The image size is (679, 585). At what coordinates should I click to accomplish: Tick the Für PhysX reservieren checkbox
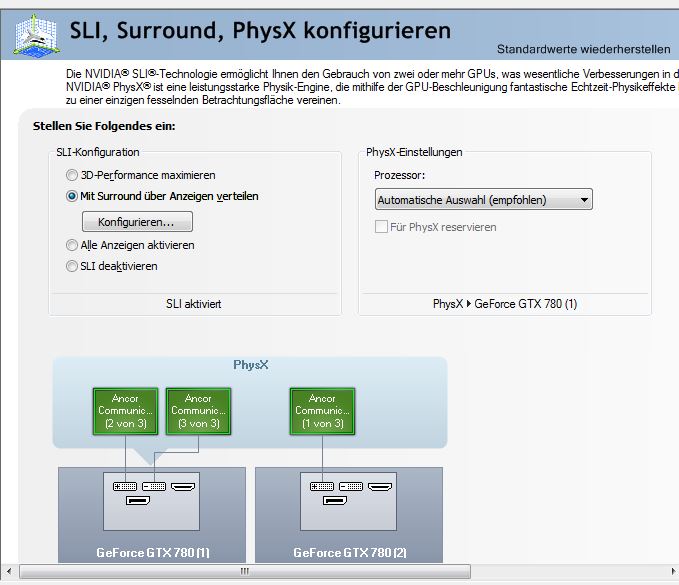381,226
